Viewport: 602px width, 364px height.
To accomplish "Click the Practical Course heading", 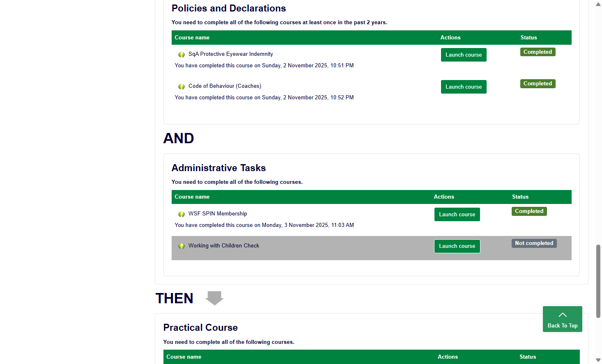I will click(x=200, y=327).
